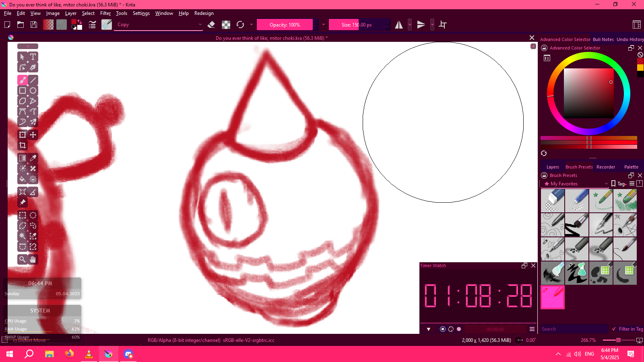
Task: Reset the Timer Watch
Action: (451, 329)
